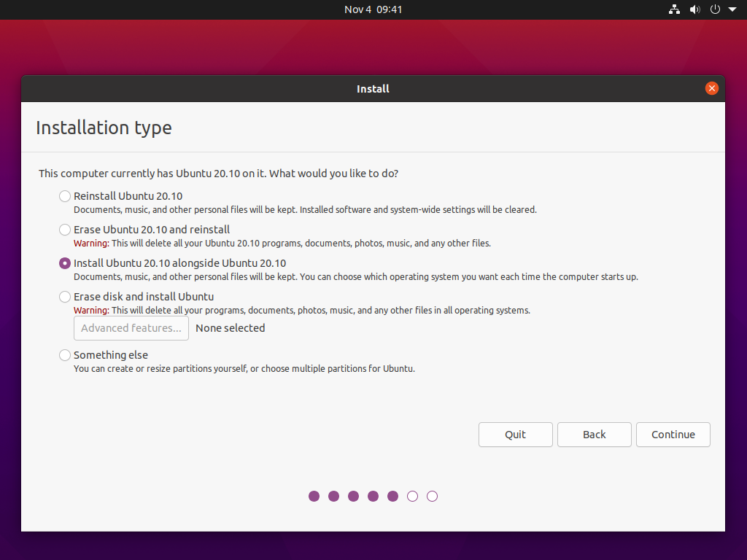Open the clock showing Nov 4 09:41
747x560 pixels.
(373, 9)
